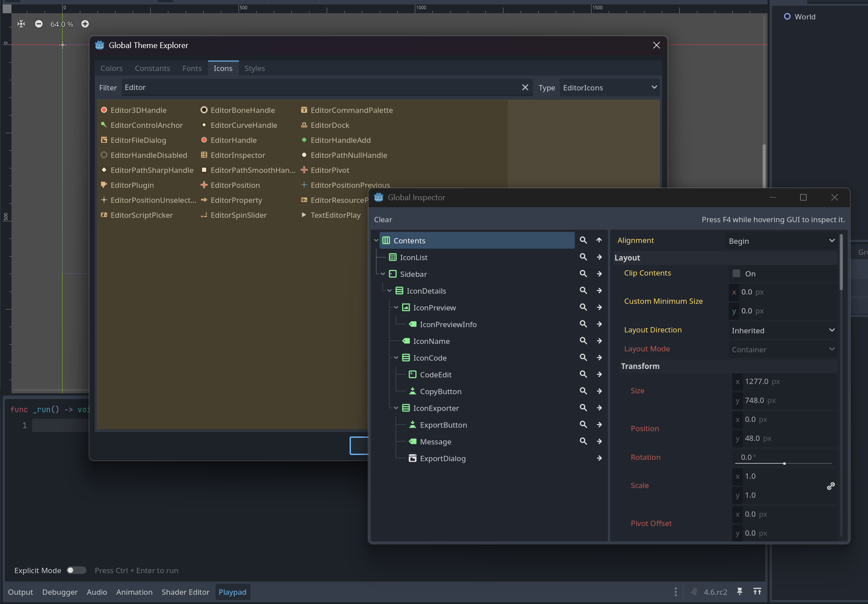Screen dimensions: 868x604
Task: Click the Scale link chain icon
Action: (x=831, y=486)
